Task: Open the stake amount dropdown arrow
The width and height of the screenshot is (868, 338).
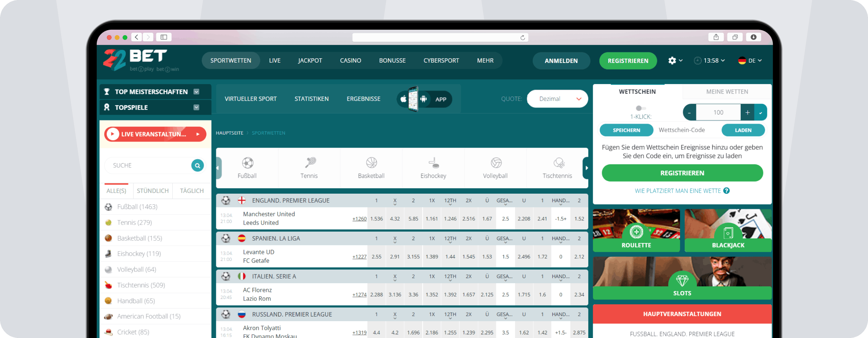Action: pyautogui.click(x=761, y=113)
